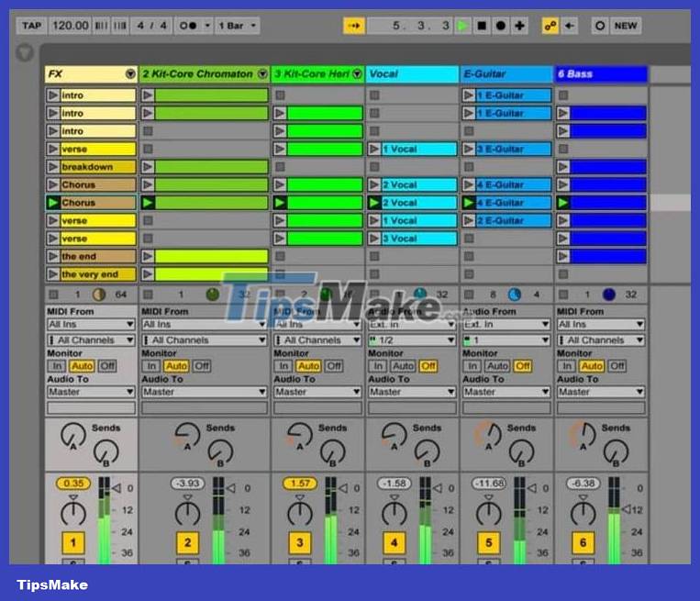
Task: Open track 2 Audio To Master dropdown
Action: point(205,392)
